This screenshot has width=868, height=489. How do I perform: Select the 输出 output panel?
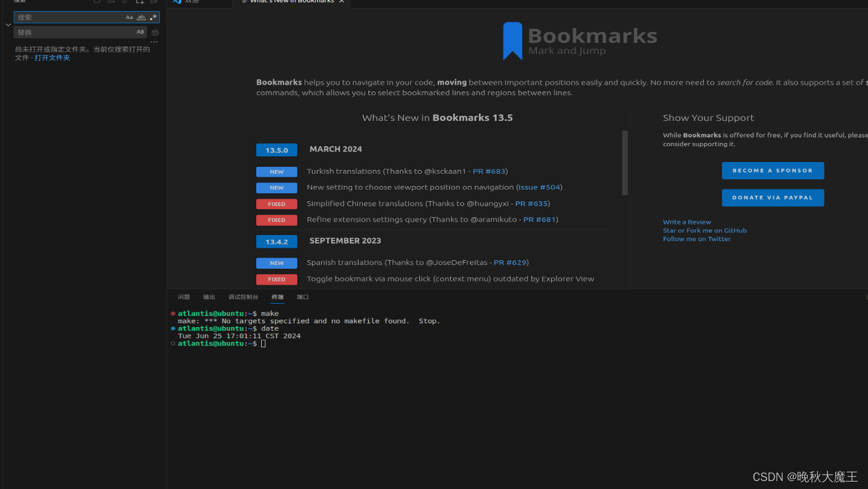[x=208, y=296]
